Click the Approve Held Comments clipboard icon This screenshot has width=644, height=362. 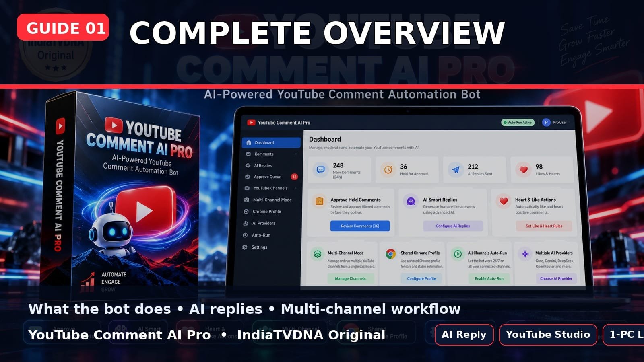point(319,201)
